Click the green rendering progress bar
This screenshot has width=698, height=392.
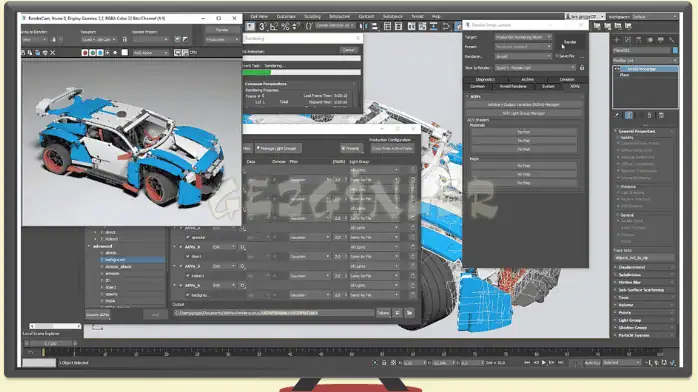[257, 72]
